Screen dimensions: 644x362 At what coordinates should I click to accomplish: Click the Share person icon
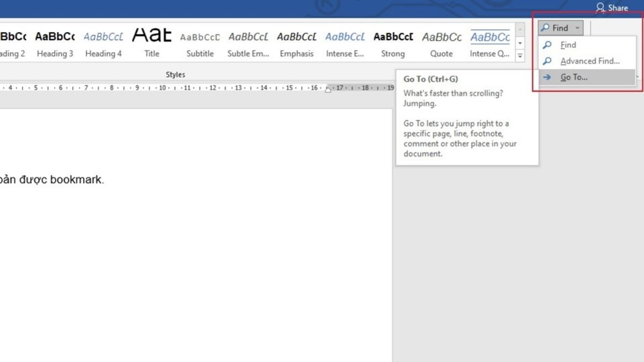coord(600,8)
